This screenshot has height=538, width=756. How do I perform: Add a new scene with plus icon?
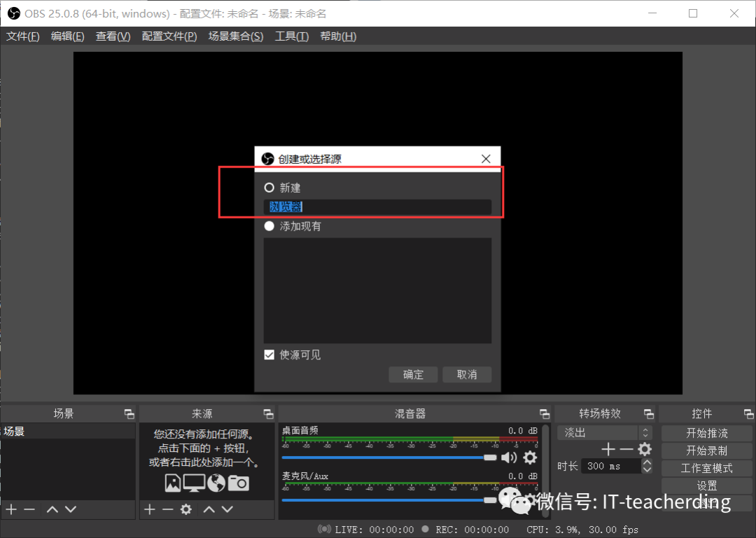[12, 509]
